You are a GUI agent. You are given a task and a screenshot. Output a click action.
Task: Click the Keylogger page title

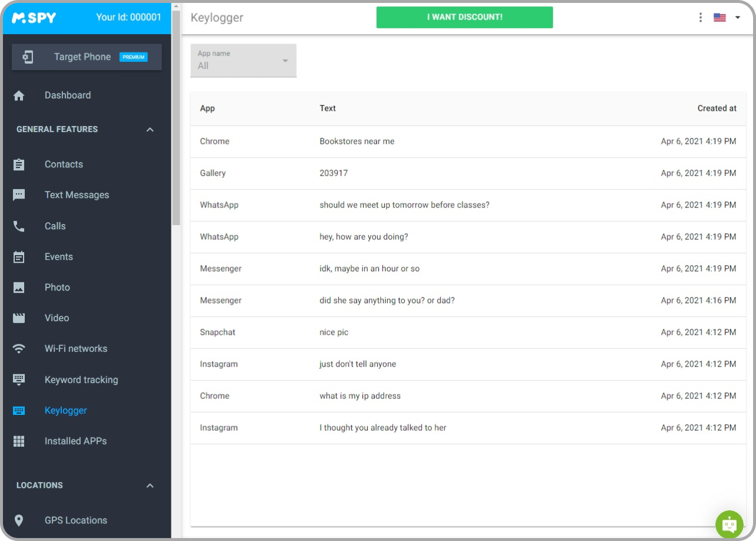pos(217,18)
